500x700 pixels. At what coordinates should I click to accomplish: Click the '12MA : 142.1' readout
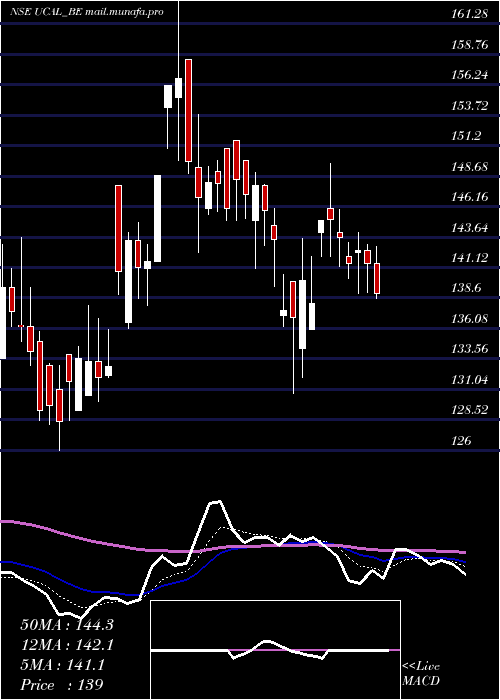pyautogui.click(x=67, y=645)
